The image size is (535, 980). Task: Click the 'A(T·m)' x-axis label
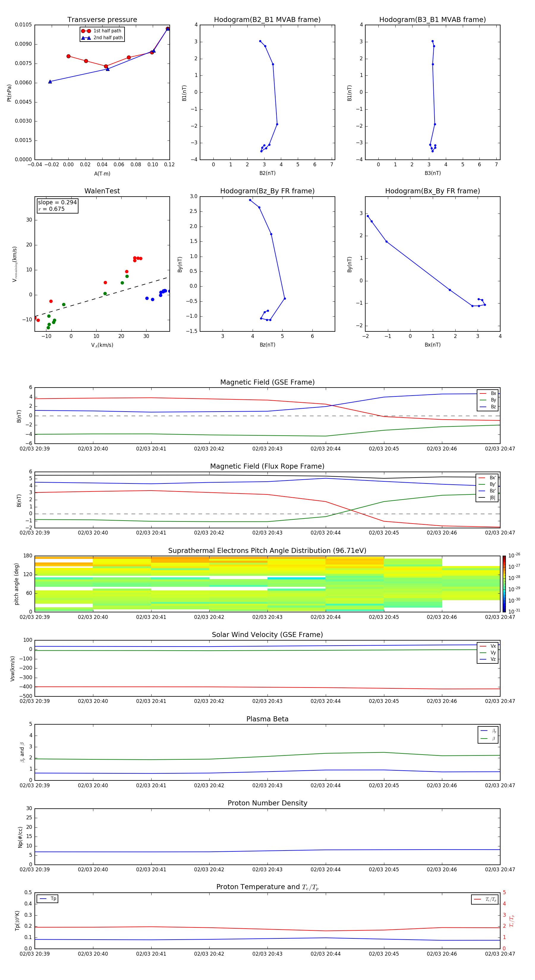(102, 174)
